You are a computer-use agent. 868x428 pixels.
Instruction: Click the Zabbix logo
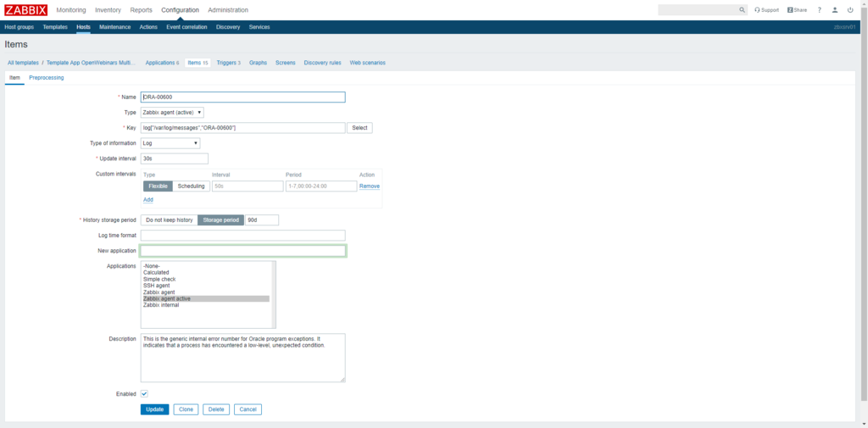(25, 10)
